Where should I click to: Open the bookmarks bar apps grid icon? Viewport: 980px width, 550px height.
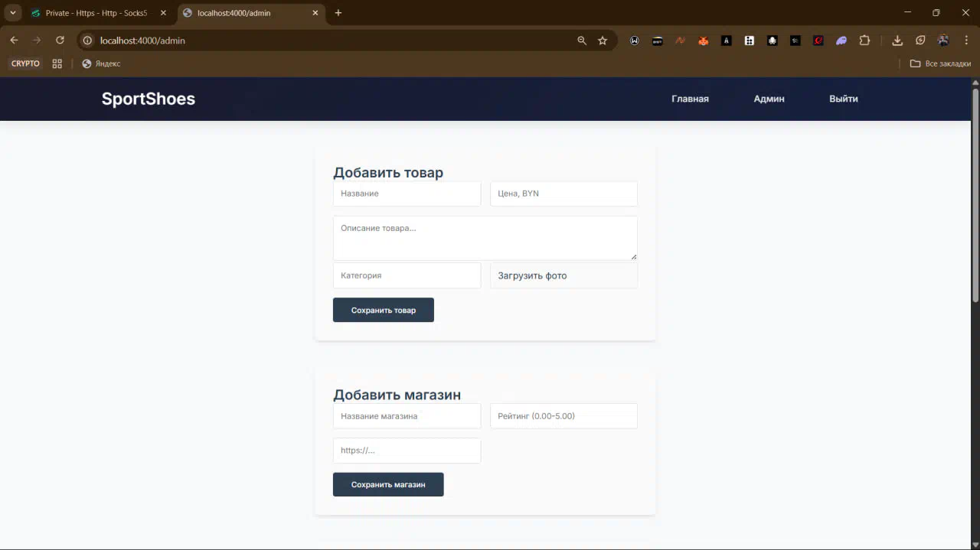57,63
